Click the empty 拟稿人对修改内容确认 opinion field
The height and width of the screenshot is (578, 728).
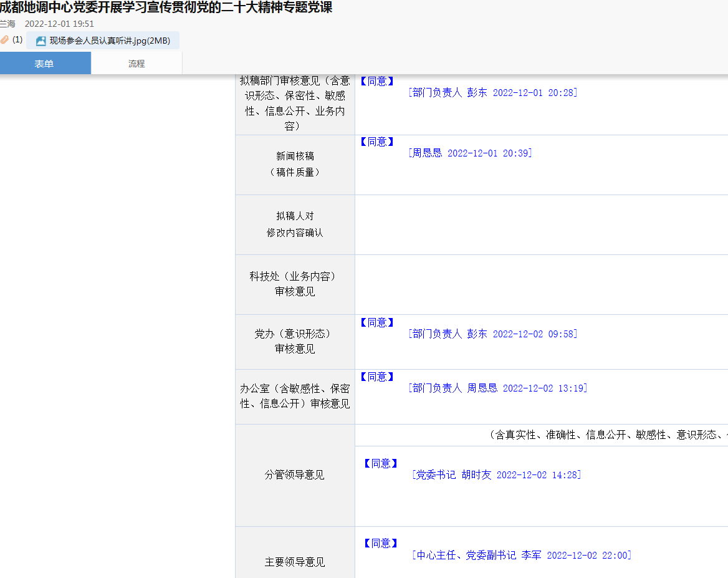point(541,224)
